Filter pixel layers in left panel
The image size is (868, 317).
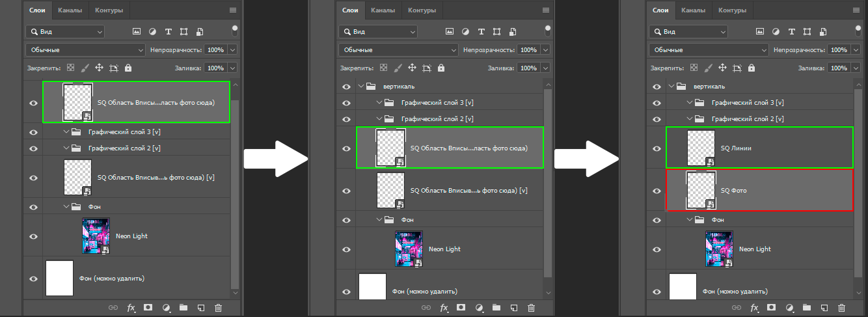137,31
